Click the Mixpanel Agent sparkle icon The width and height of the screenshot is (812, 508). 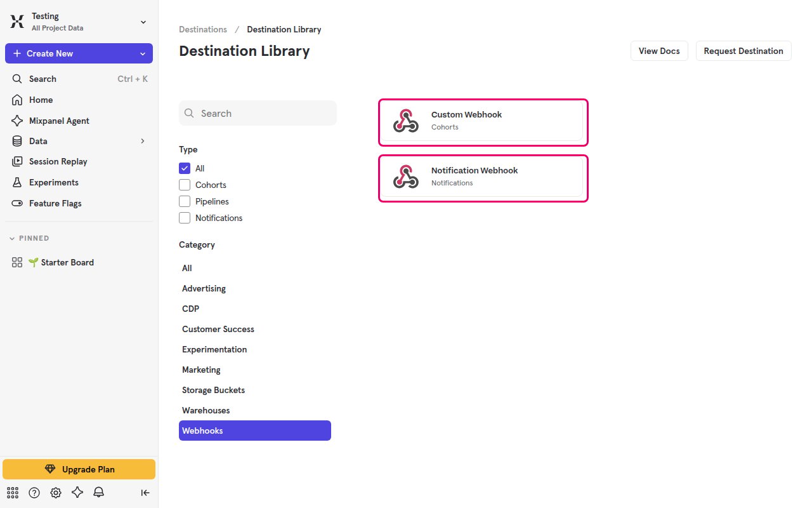(x=17, y=121)
